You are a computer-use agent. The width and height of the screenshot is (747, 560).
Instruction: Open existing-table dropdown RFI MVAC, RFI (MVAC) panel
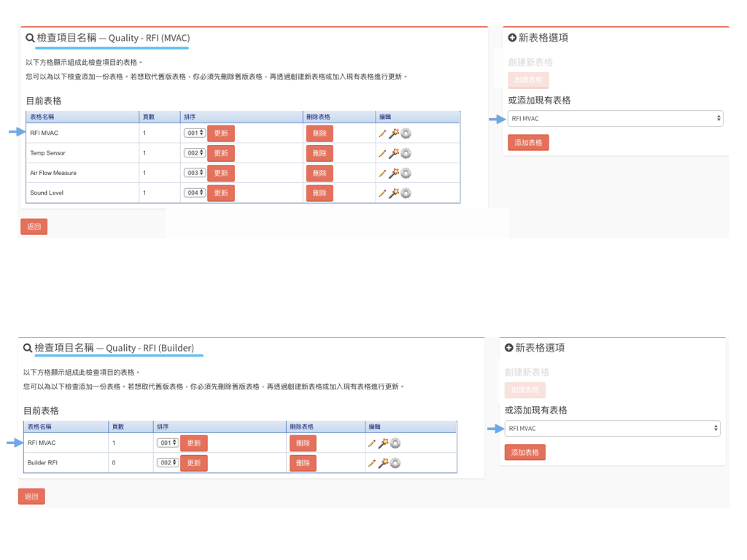[x=616, y=119]
